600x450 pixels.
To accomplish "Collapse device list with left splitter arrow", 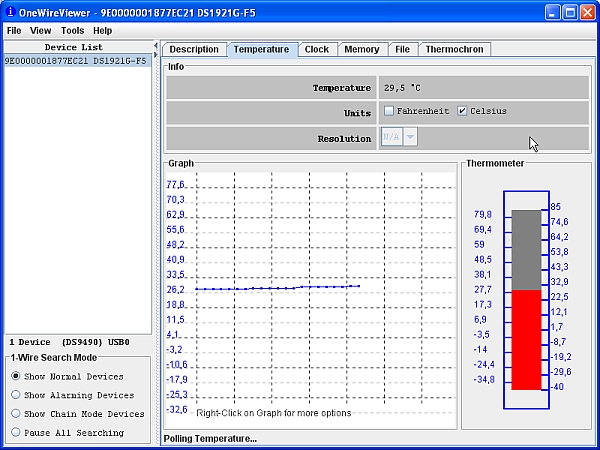I will coord(156,46).
